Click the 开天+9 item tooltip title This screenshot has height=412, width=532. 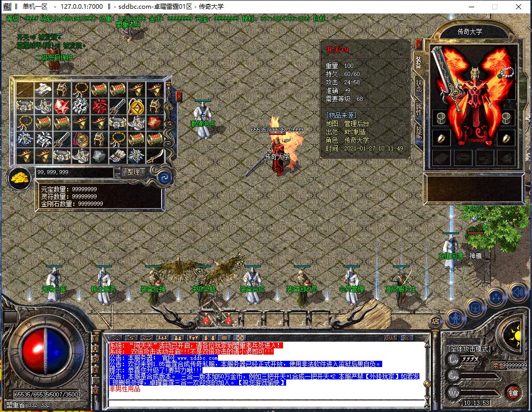click(337, 50)
